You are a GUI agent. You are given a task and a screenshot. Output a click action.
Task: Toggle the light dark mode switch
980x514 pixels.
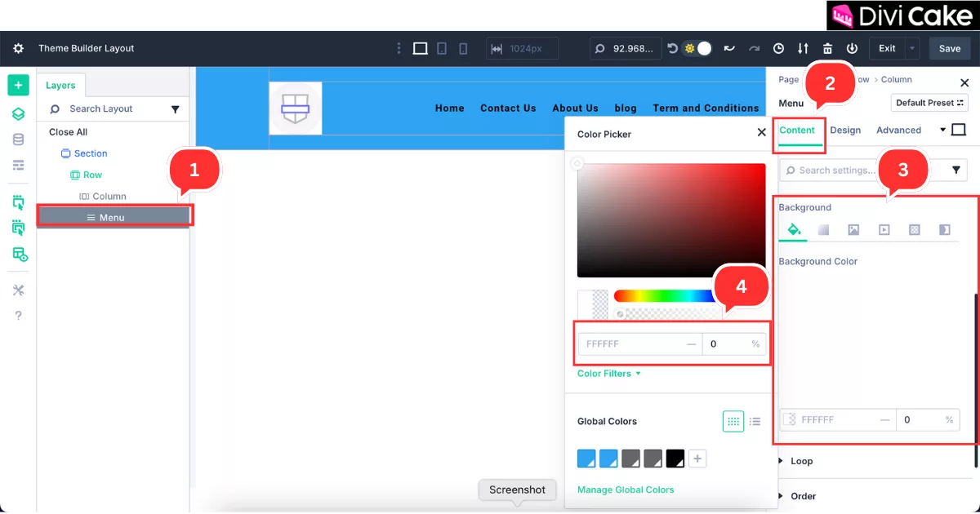pos(697,48)
